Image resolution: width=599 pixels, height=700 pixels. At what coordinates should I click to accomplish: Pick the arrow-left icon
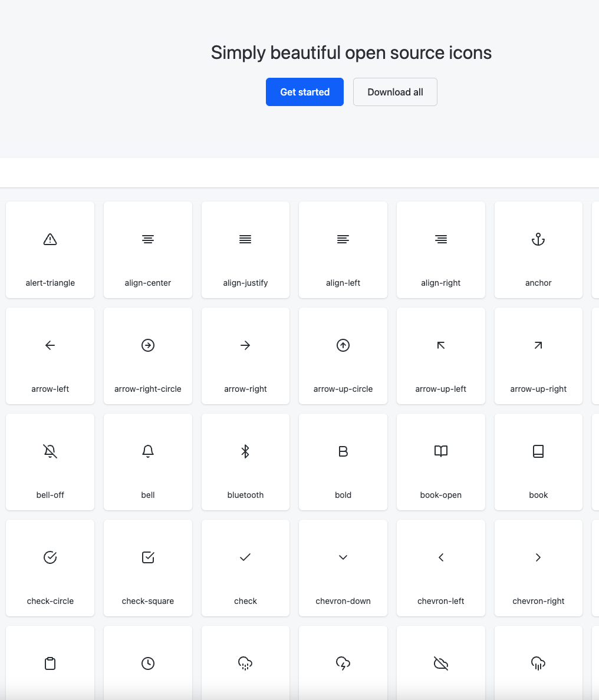[x=50, y=345]
